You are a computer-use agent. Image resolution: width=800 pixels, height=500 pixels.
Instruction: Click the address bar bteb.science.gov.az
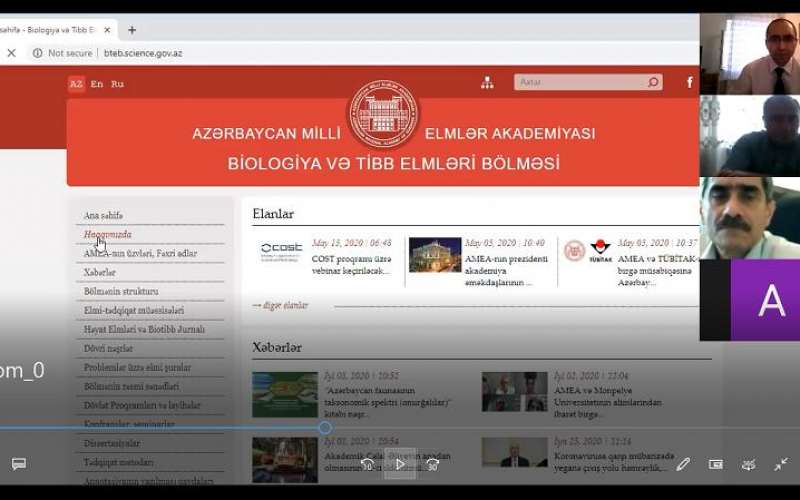tap(143, 53)
